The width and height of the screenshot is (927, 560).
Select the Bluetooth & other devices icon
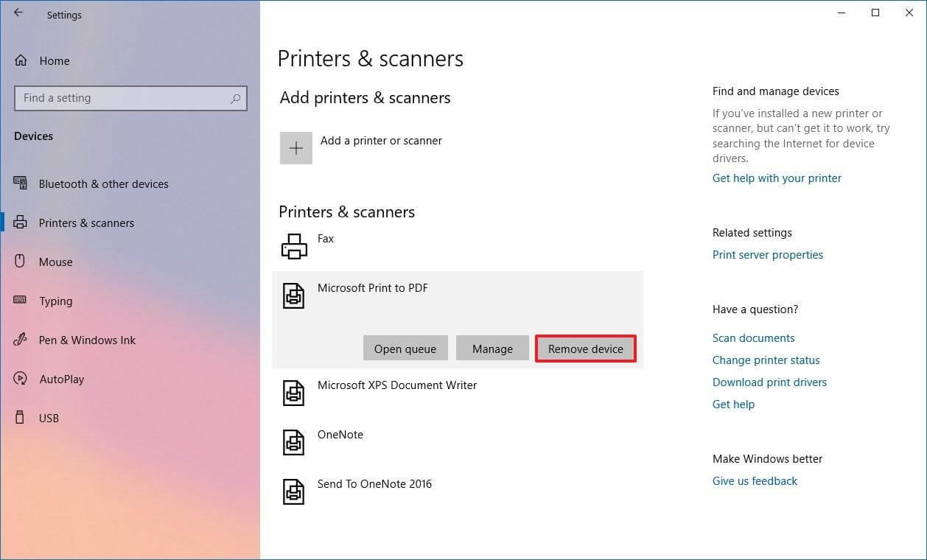point(19,183)
